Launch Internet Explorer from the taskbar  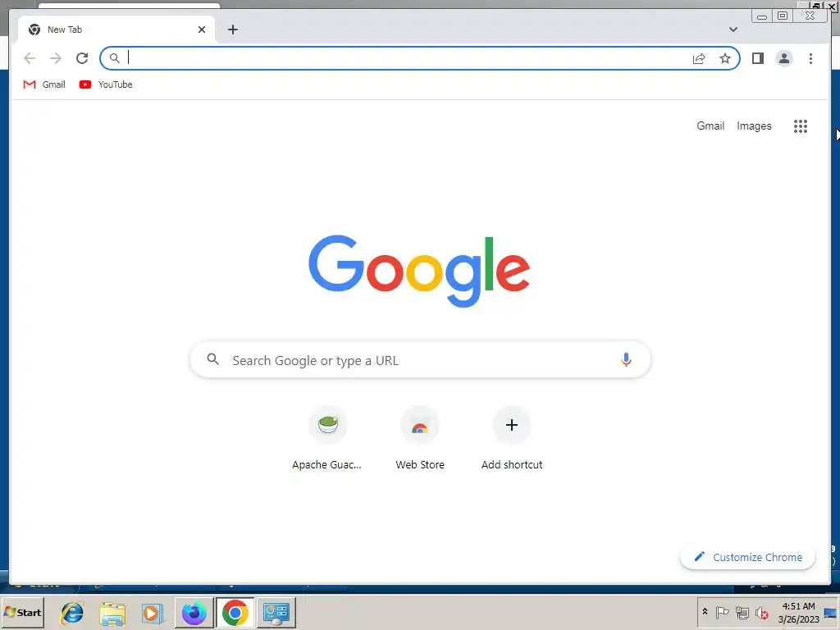tap(72, 612)
